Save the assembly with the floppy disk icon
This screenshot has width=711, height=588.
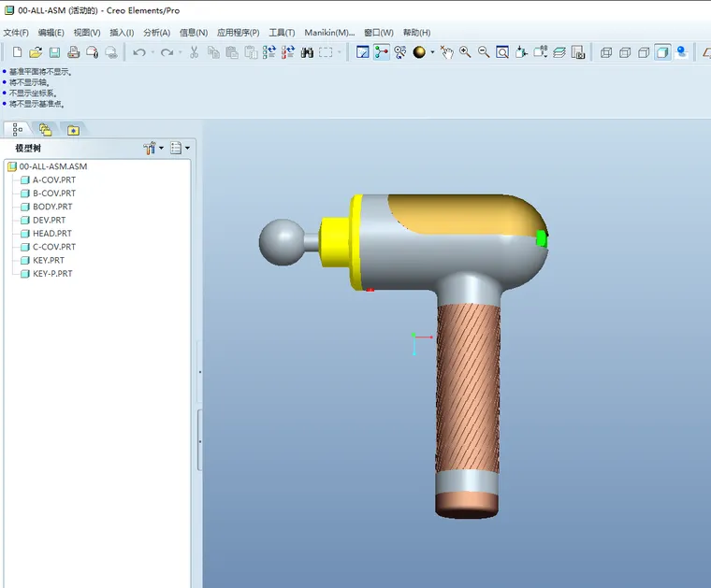click(x=54, y=52)
